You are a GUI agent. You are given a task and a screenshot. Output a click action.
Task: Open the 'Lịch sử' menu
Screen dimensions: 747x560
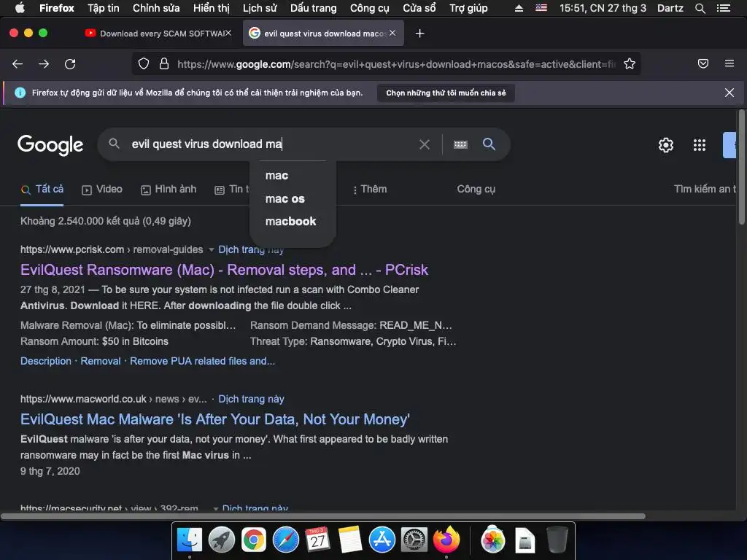tap(260, 8)
